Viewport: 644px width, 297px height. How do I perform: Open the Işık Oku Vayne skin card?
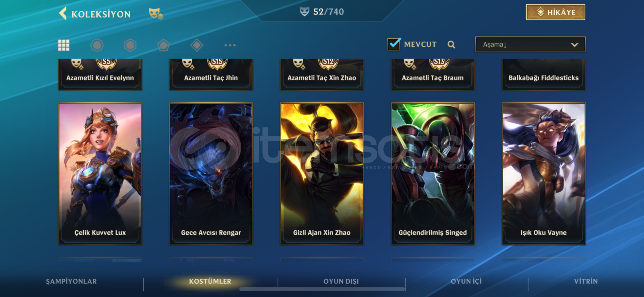[x=544, y=174]
